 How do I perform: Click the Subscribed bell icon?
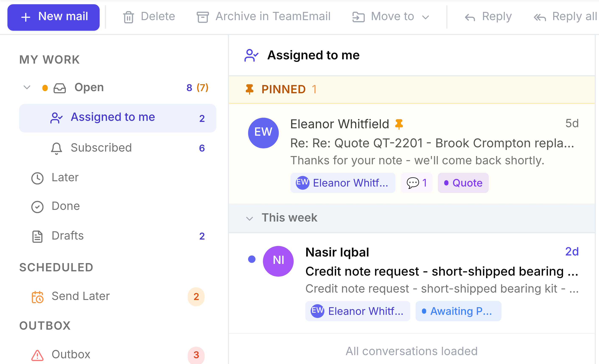coord(56,148)
